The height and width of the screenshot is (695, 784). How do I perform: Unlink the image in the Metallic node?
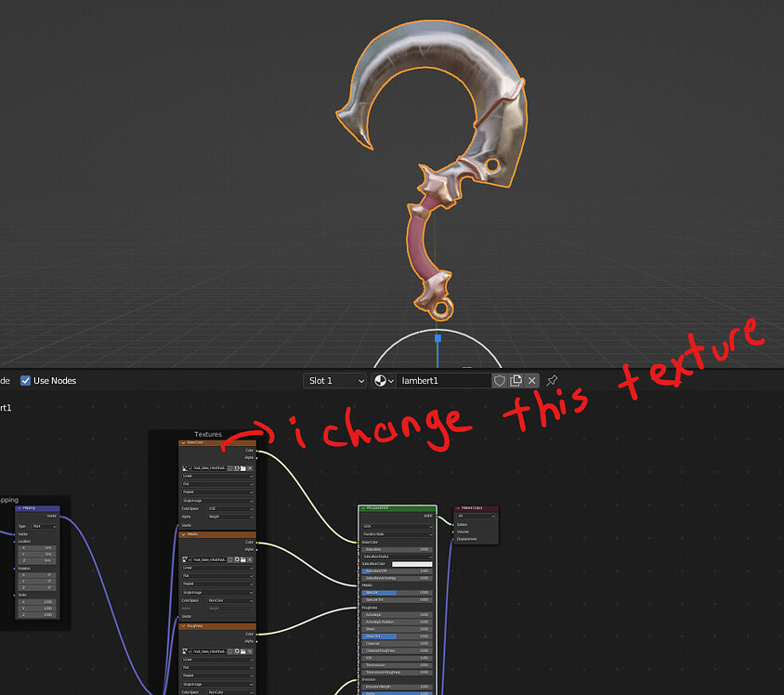250,560
